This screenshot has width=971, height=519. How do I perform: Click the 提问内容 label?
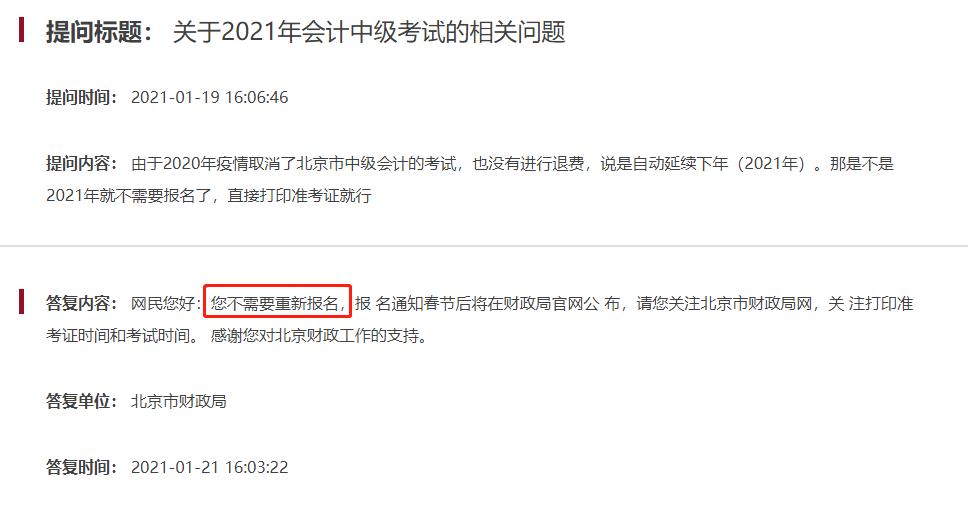[x=82, y=164]
